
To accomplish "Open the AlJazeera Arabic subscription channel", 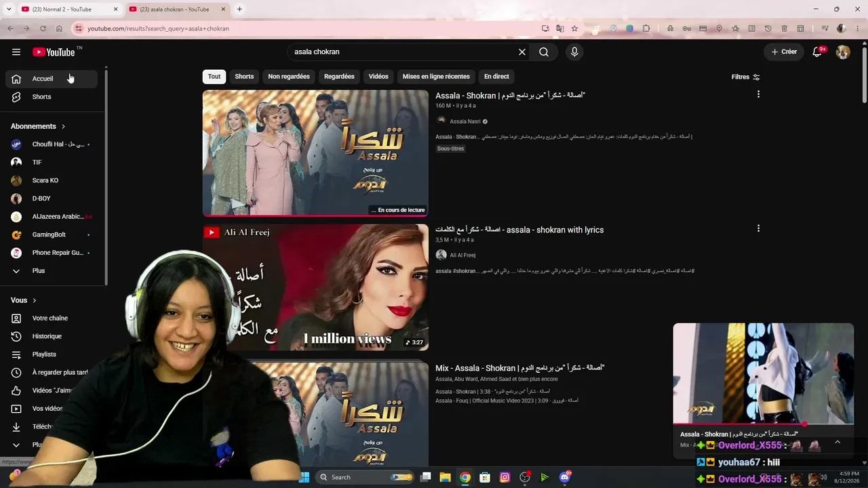I will point(52,217).
